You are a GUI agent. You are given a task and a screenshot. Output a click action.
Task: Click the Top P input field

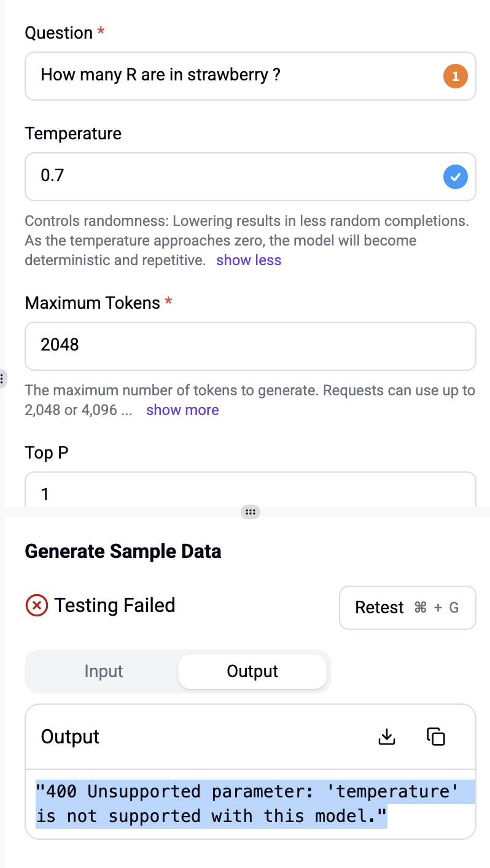tap(251, 490)
